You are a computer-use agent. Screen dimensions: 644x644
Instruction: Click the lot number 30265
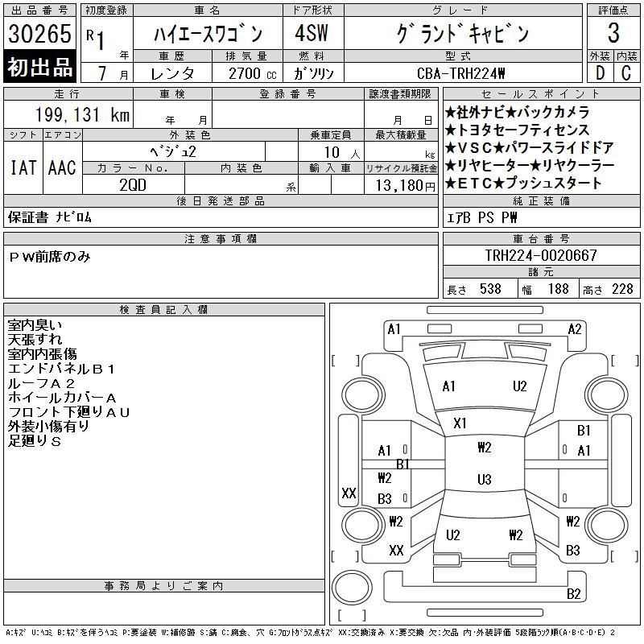(x=39, y=33)
